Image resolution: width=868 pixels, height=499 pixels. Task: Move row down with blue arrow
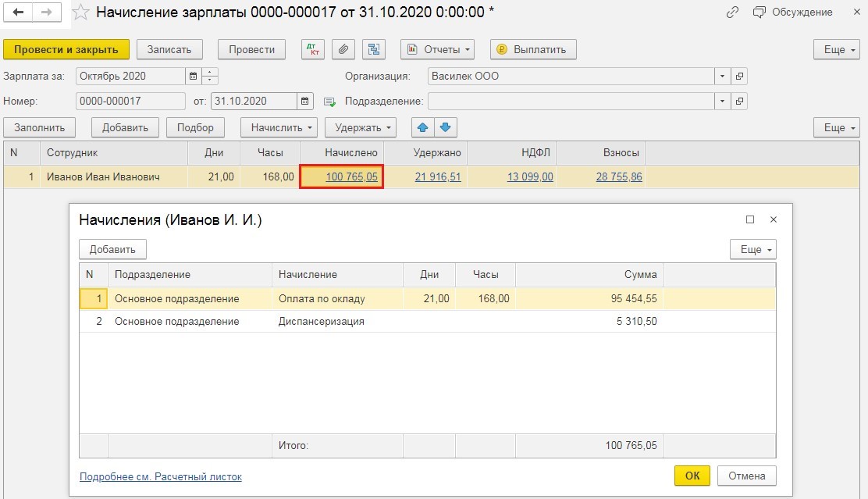[x=445, y=127]
